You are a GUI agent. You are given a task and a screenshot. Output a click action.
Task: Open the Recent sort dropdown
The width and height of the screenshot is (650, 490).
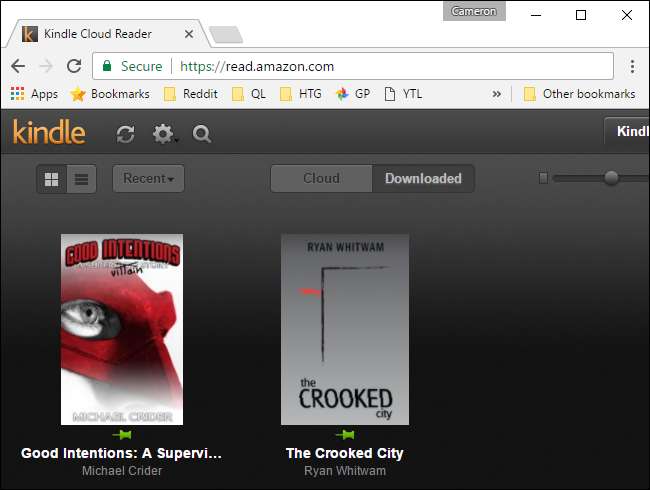(148, 179)
